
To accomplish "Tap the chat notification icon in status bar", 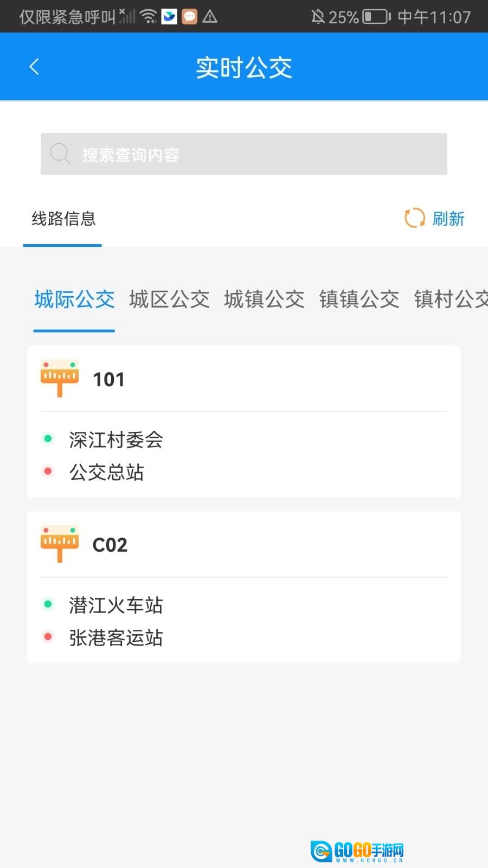I will (x=189, y=17).
